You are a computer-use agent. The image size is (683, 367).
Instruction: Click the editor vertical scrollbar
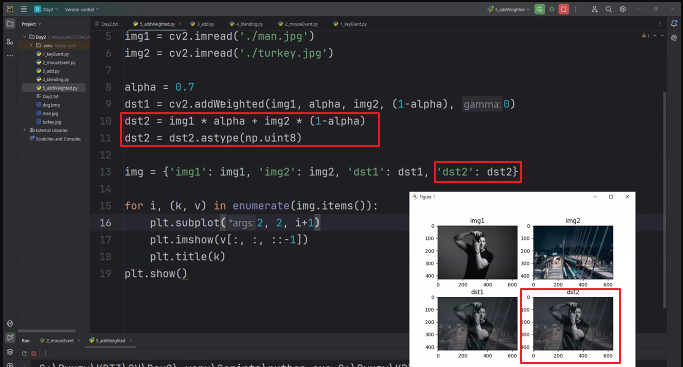(664, 200)
